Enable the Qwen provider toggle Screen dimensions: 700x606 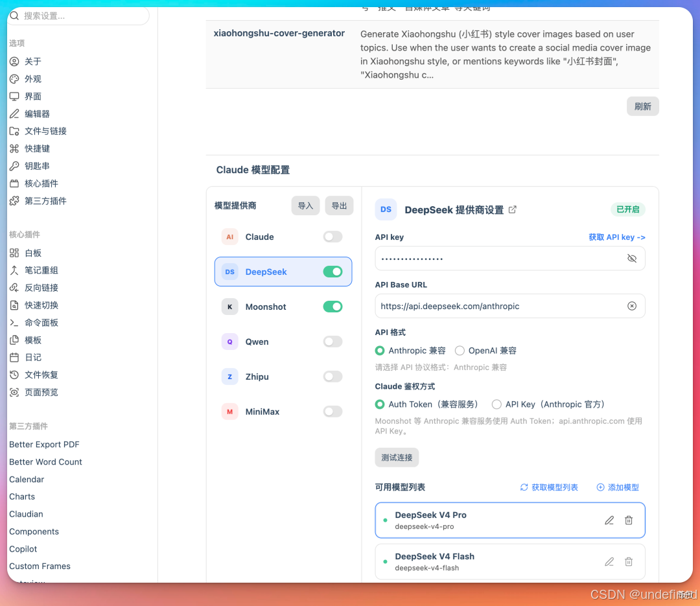click(332, 342)
